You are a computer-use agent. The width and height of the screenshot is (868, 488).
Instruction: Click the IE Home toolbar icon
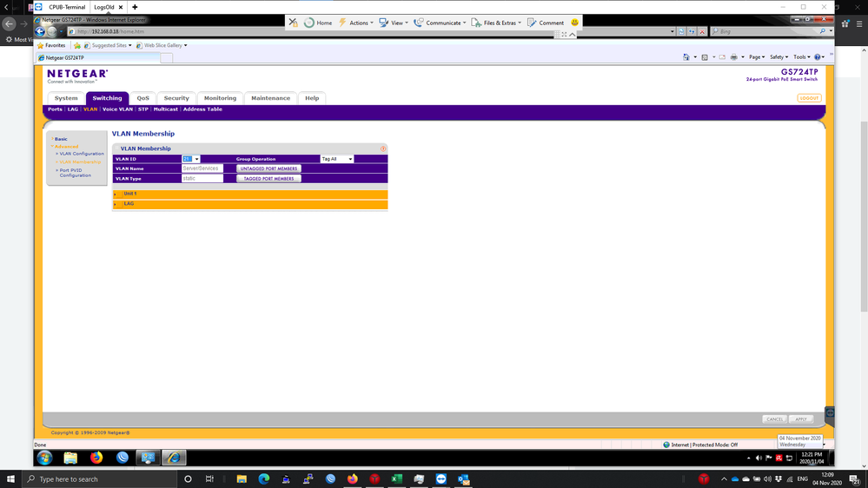point(686,57)
